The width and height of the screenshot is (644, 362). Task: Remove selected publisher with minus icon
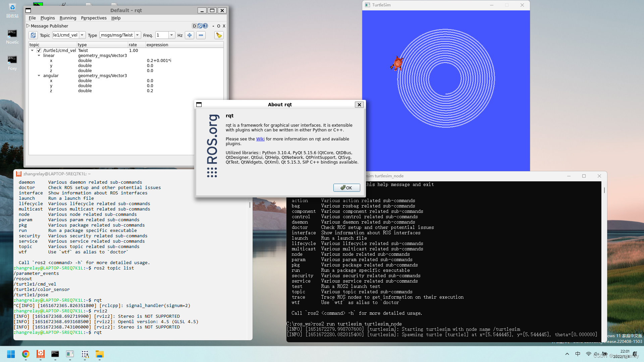tap(201, 35)
